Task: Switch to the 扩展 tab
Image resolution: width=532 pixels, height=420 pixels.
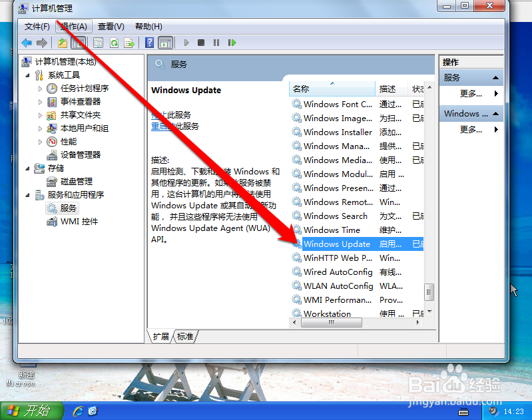Action: point(160,337)
